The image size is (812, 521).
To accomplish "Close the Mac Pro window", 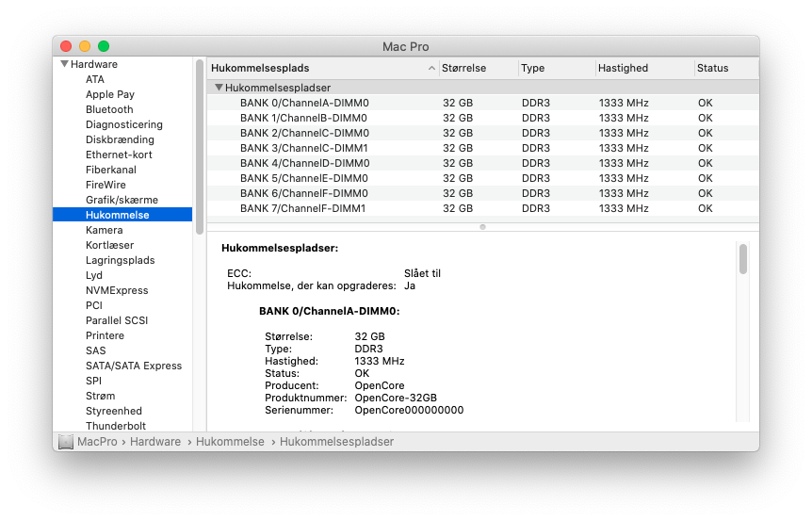I will tap(66, 46).
